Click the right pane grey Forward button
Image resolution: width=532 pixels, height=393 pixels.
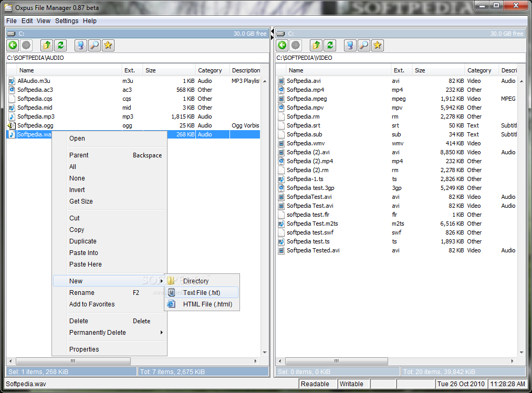[x=296, y=45]
